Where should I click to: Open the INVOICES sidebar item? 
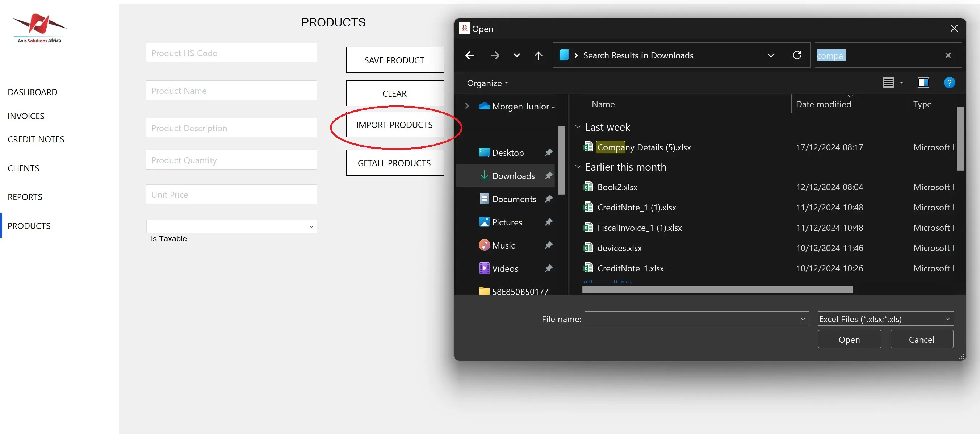pos(26,116)
